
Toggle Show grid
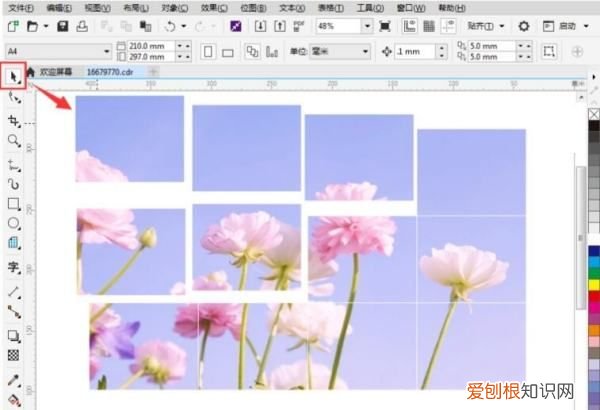[429, 26]
